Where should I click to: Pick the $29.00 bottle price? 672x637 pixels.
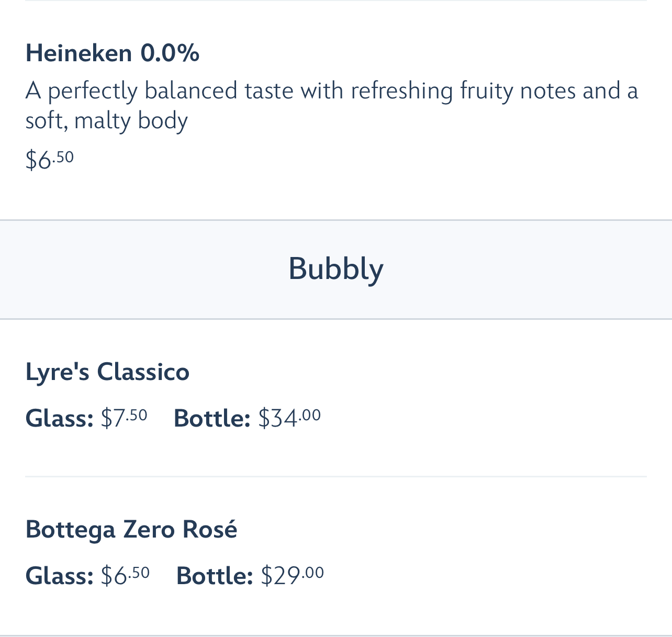(x=293, y=575)
